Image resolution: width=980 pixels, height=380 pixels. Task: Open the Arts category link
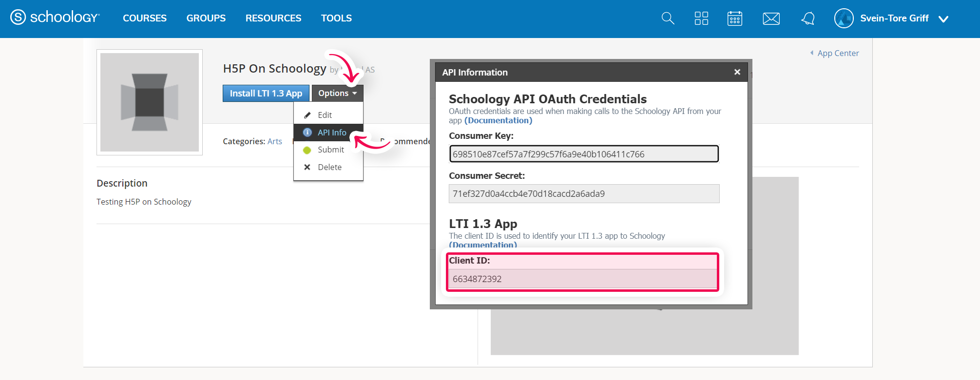275,141
